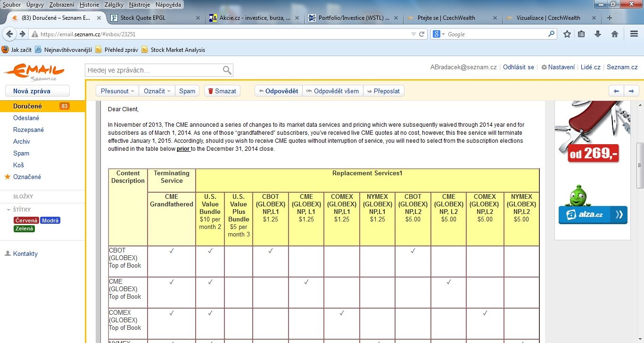Screen dimensions: 644x343
Task: Open the Úpravy menu
Action: click(35, 4)
